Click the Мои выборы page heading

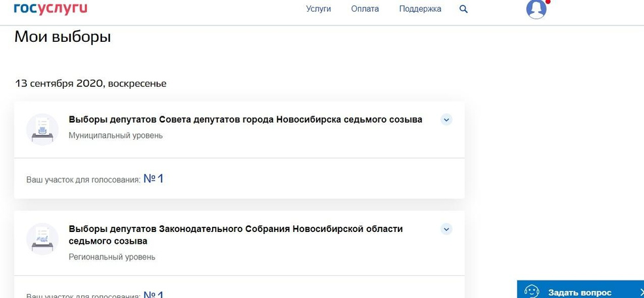click(63, 37)
